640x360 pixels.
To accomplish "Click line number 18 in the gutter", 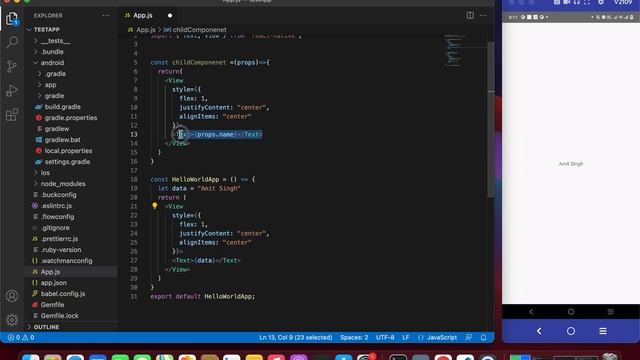I will coord(134,180).
